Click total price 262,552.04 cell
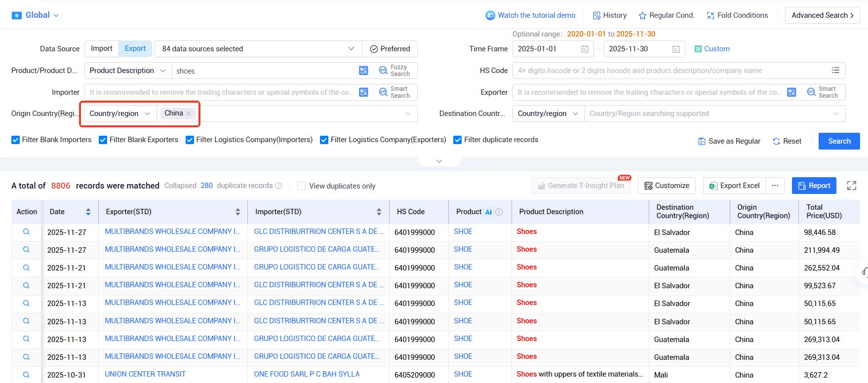Screen dimensions: 868x383 [822, 268]
